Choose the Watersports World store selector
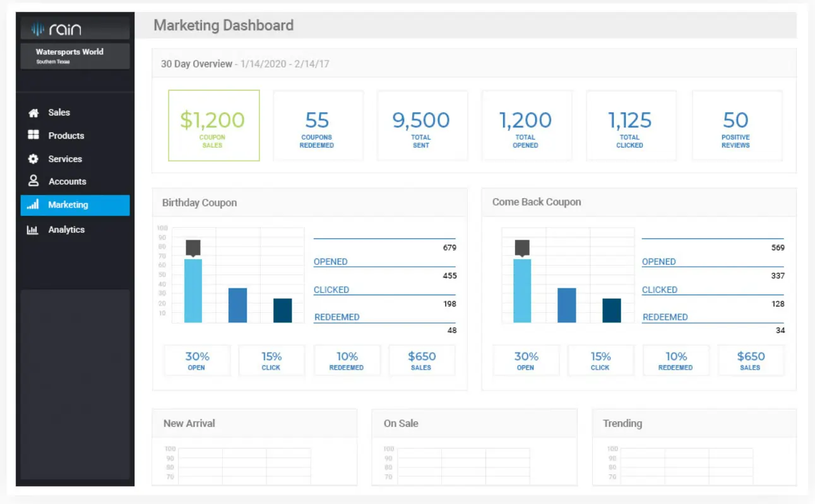815x504 pixels. coord(75,56)
